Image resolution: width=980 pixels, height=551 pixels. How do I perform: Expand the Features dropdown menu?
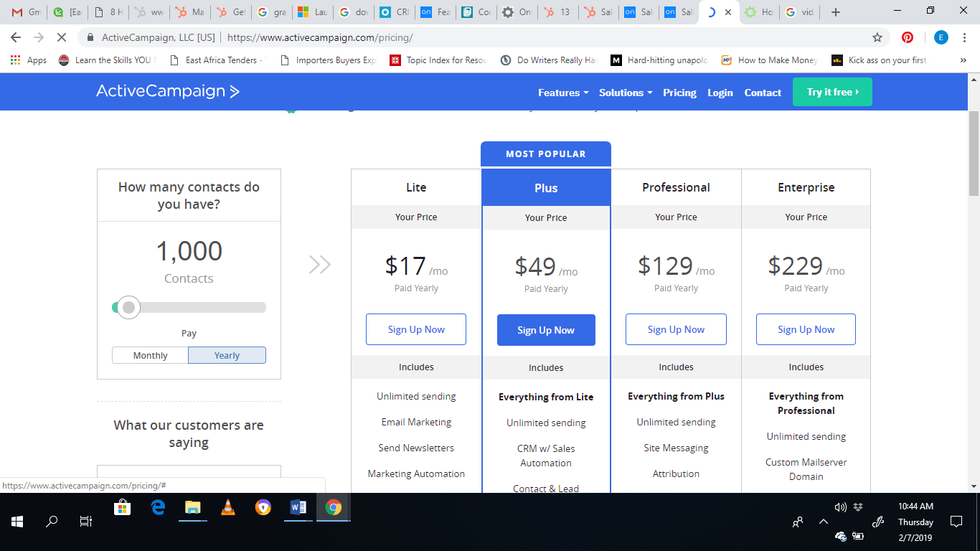[563, 93]
